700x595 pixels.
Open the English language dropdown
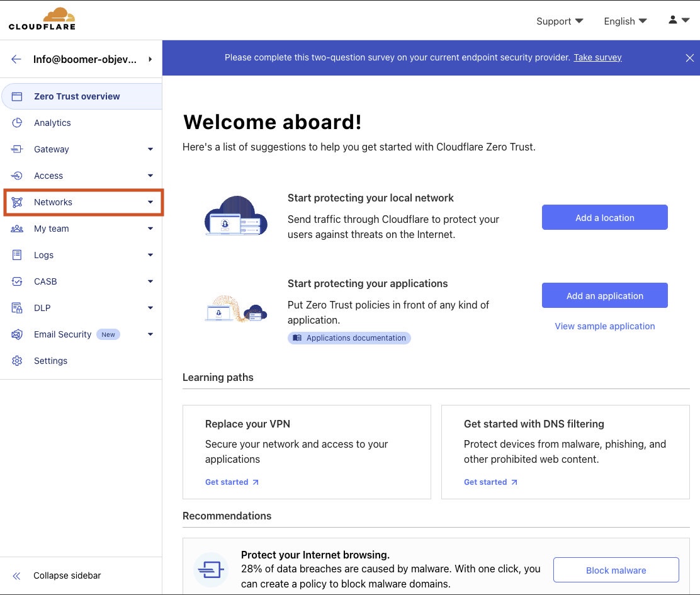pyautogui.click(x=624, y=21)
